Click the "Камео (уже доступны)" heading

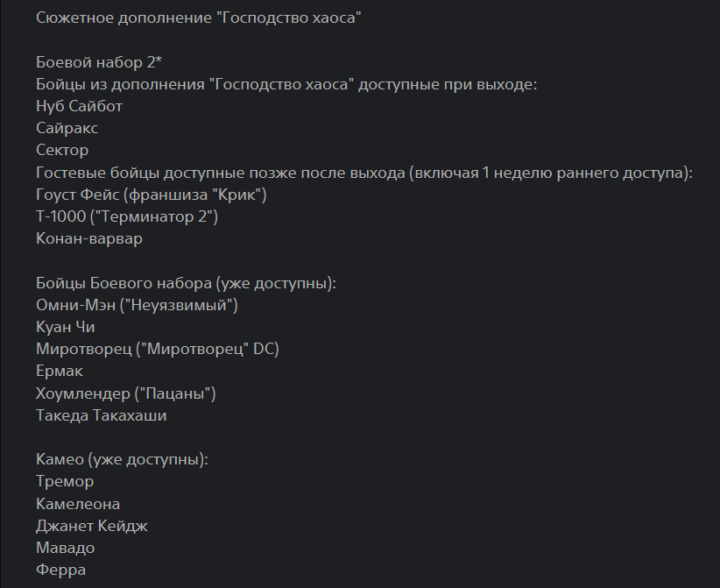[122, 459]
